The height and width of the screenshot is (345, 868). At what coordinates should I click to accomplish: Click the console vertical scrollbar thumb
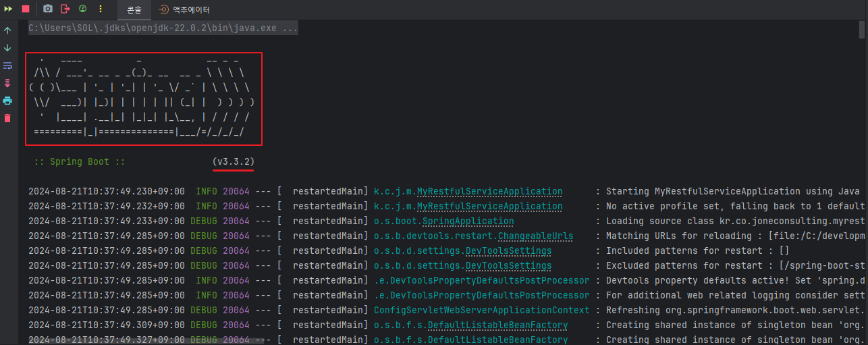[x=862, y=30]
